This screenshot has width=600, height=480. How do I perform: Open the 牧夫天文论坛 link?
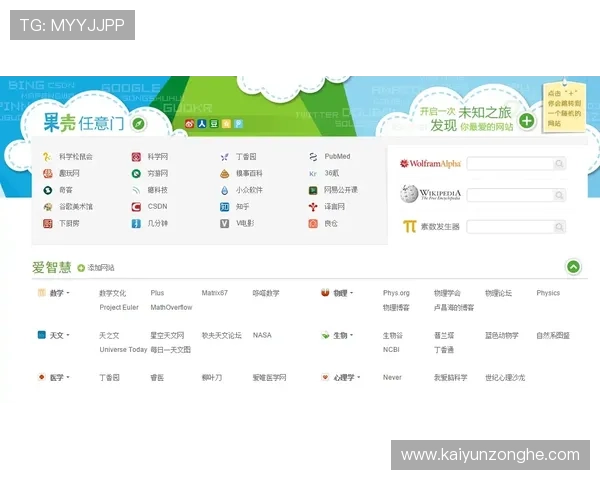[x=222, y=335]
